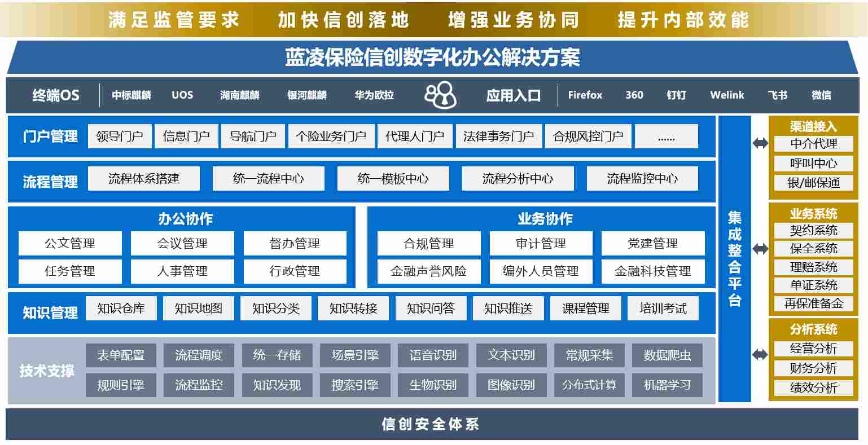Click the 信创安全体系 bottom bar
Screen dimensions: 868x445
(431, 424)
